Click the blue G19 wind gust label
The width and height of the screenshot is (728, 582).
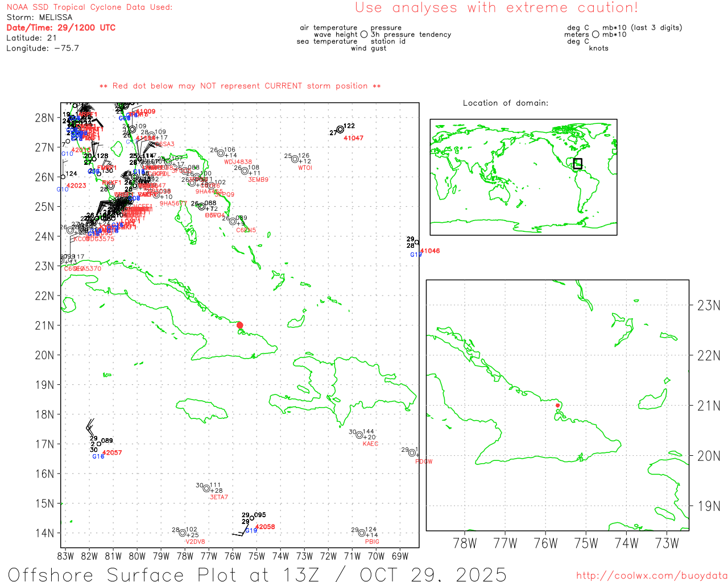(x=251, y=531)
